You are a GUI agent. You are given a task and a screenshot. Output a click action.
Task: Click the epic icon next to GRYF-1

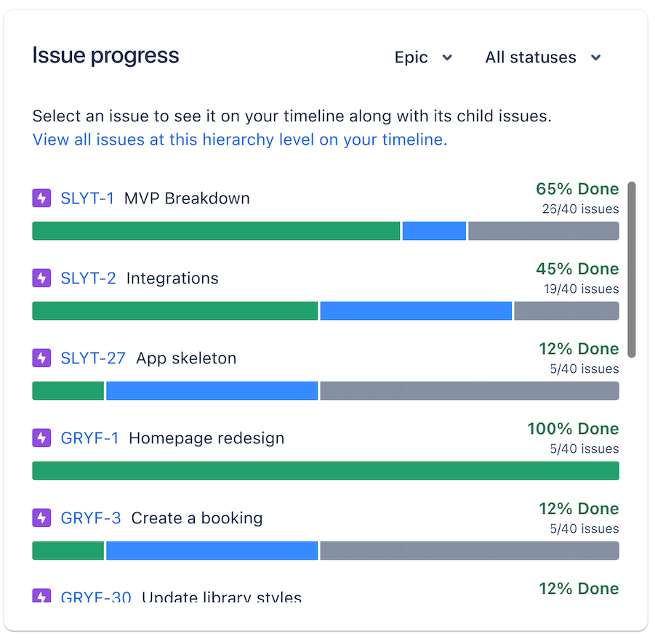(x=41, y=438)
